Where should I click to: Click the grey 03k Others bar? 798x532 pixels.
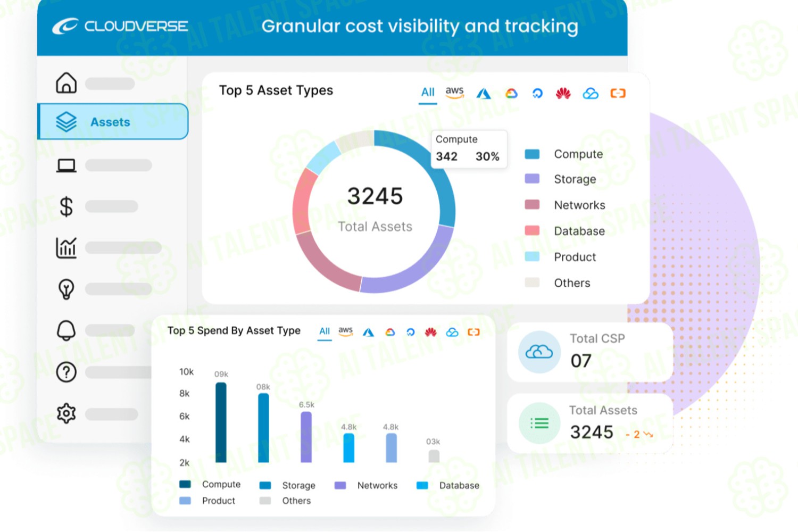pos(434,456)
